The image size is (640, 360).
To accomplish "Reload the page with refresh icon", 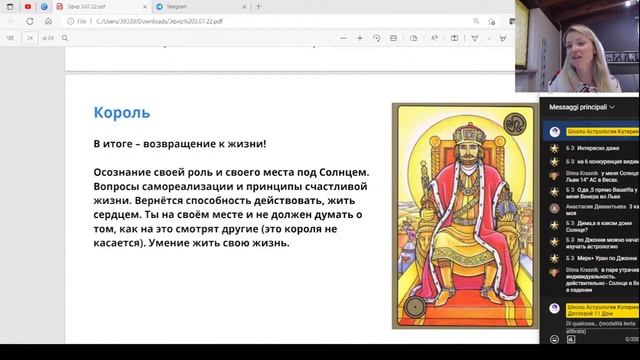I will point(30,21).
